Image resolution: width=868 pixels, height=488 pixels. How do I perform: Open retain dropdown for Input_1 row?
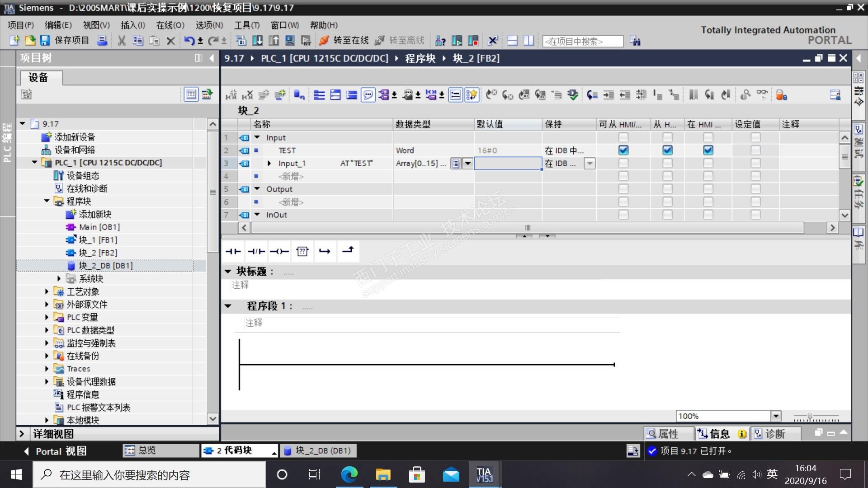pos(590,164)
